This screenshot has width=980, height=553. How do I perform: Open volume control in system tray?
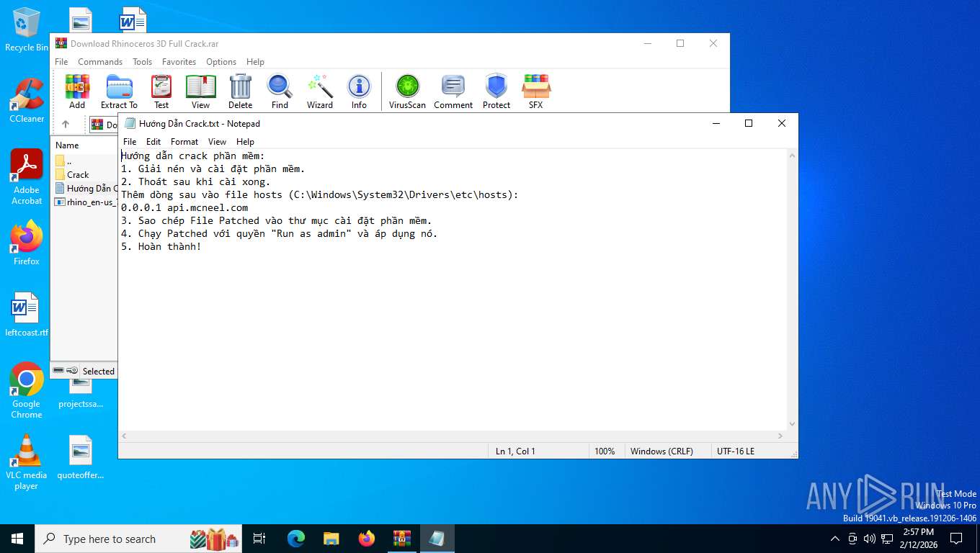[x=869, y=539]
